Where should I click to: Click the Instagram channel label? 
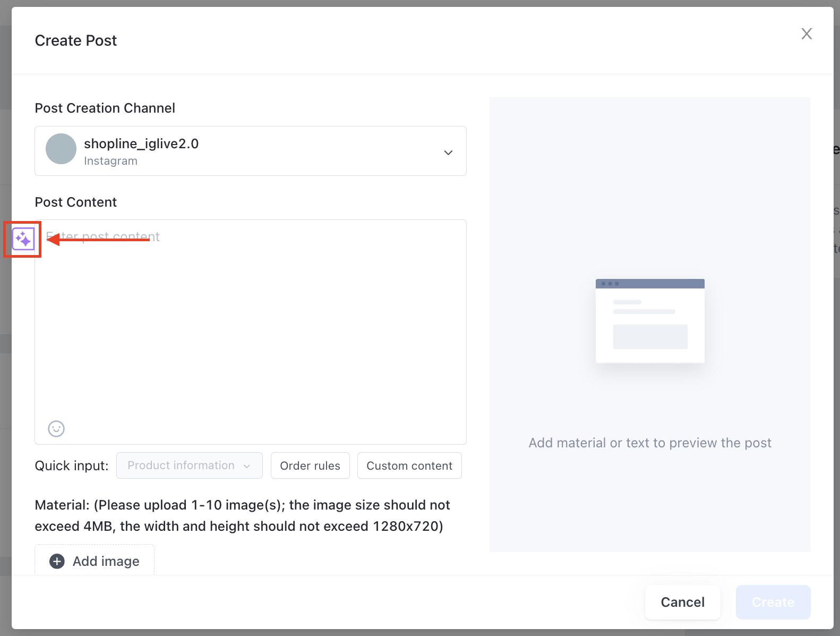110,161
